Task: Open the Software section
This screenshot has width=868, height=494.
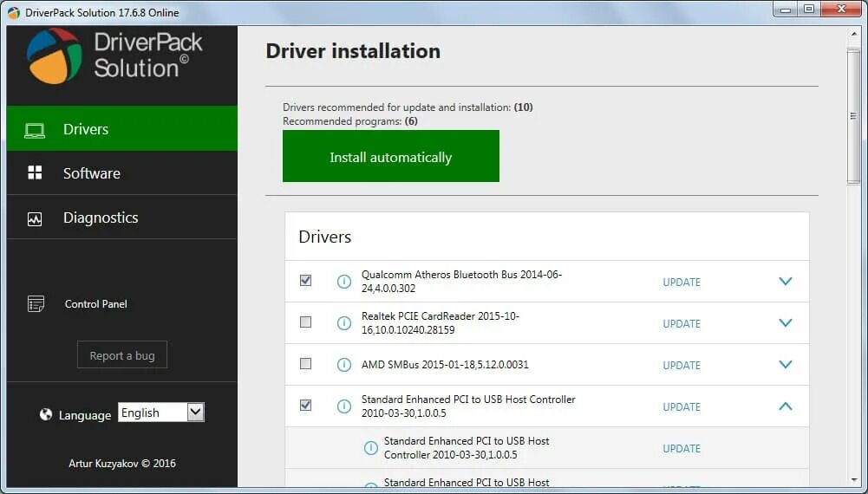Action: click(x=121, y=173)
